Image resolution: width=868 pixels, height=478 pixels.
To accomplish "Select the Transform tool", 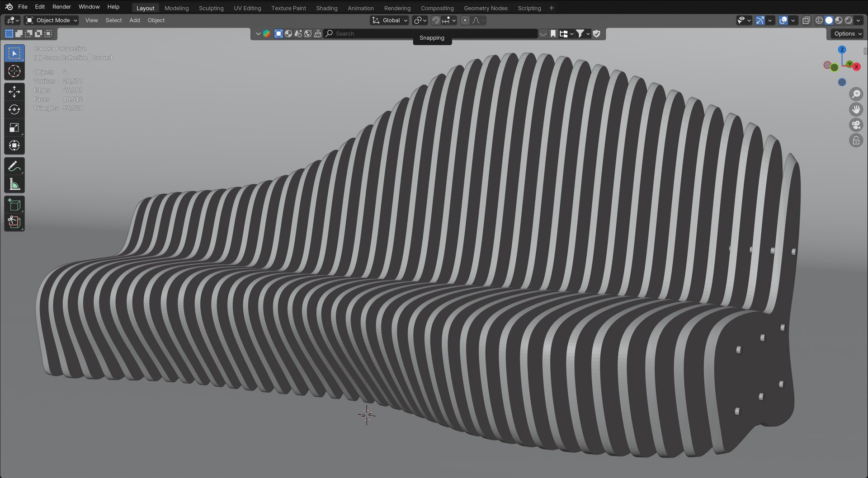I will point(14,145).
